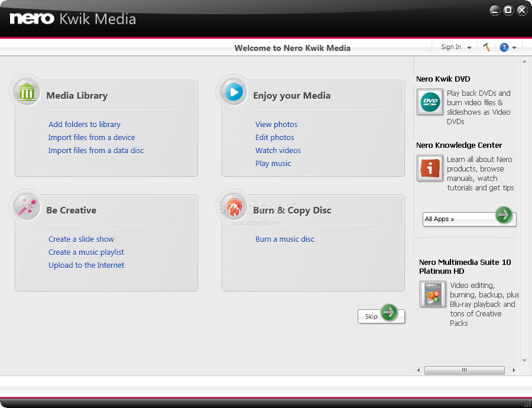532x408 pixels.
Task: Click the green arrow next to All Apps
Action: (504, 215)
